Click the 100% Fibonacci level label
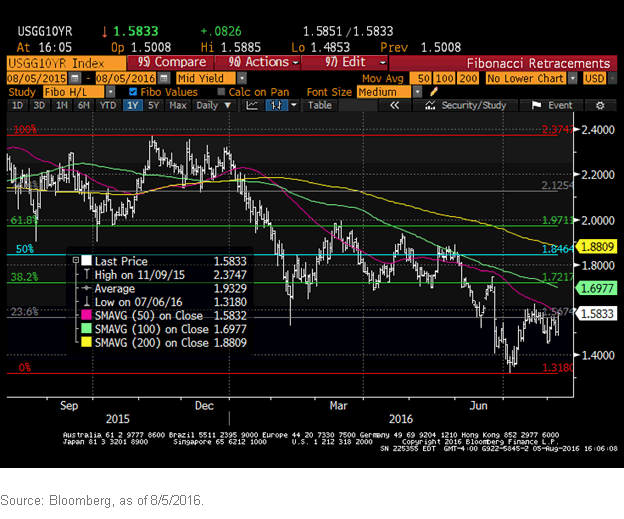624x519 pixels. (x=25, y=129)
